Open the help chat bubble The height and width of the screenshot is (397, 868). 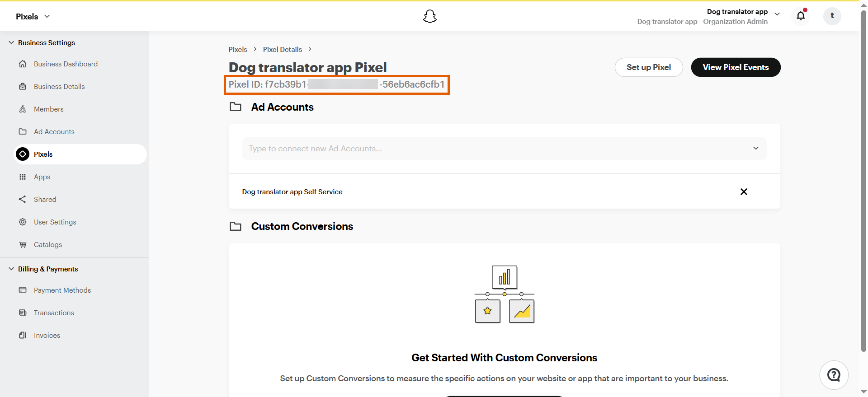coord(834,375)
